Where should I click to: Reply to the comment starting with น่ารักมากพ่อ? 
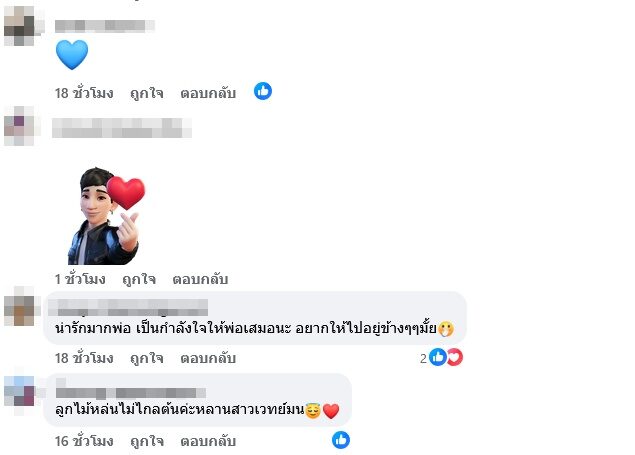[x=208, y=358]
